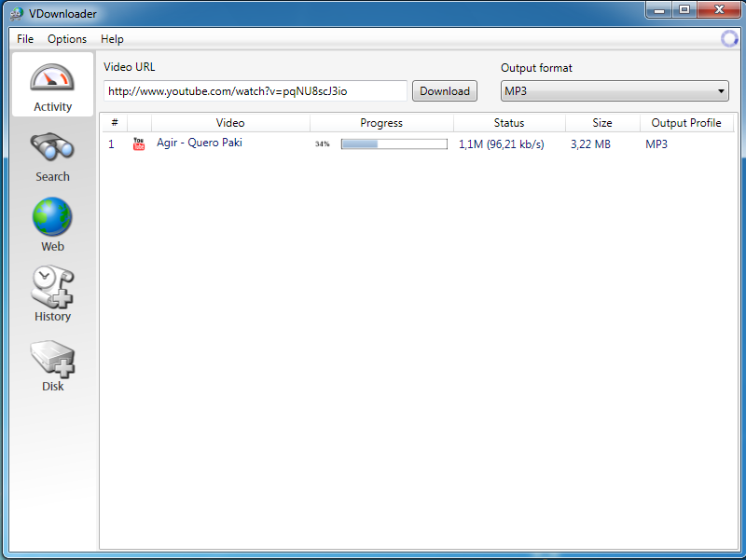Open the Disk drive panel
The image size is (746, 560).
tap(52, 365)
